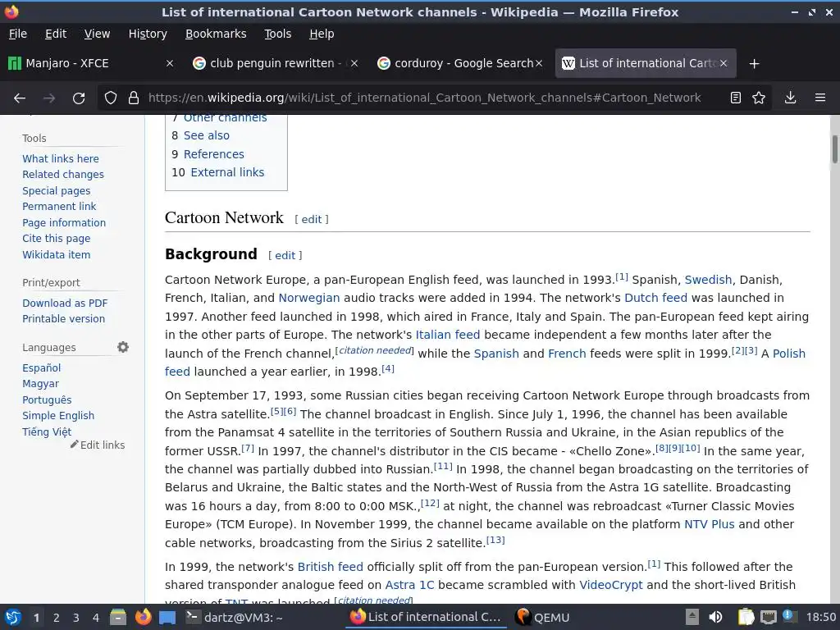The width and height of the screenshot is (840, 630).
Task: Show desktop icon in taskbar
Action: point(167,618)
